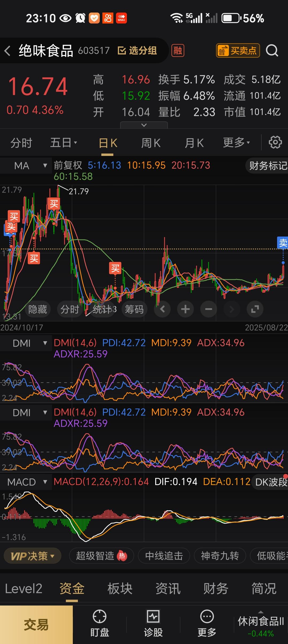Screen dimensions: 288x644
Task: Switch to 月K monthly chart
Action: point(194,143)
